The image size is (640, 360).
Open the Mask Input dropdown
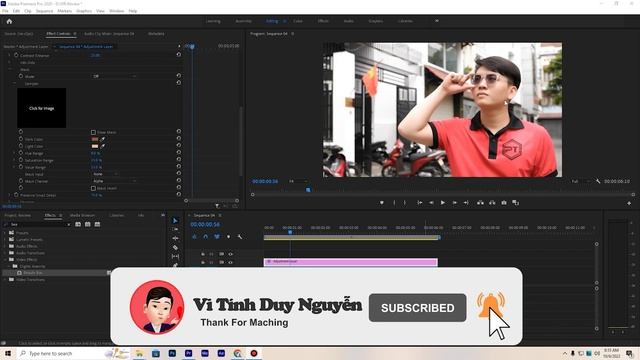coord(105,174)
